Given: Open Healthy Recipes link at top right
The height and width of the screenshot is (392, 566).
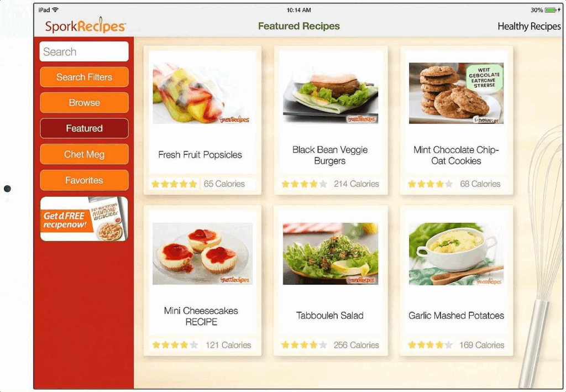Looking at the screenshot, I should pyautogui.click(x=529, y=27).
